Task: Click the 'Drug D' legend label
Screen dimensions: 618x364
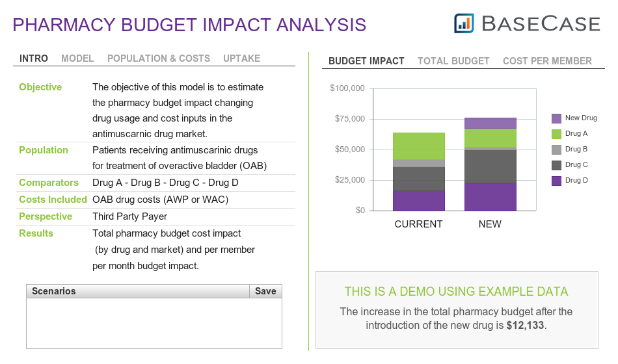Action: pyautogui.click(x=576, y=180)
